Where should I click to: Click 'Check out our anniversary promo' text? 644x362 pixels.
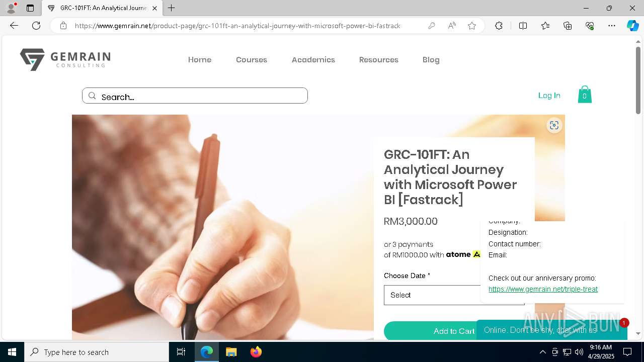[542, 278]
